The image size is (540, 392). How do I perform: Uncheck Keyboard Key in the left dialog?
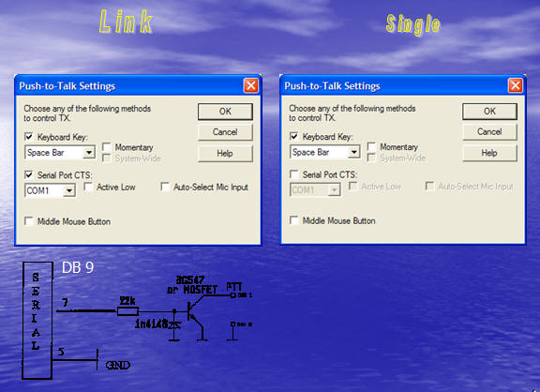pyautogui.click(x=29, y=137)
